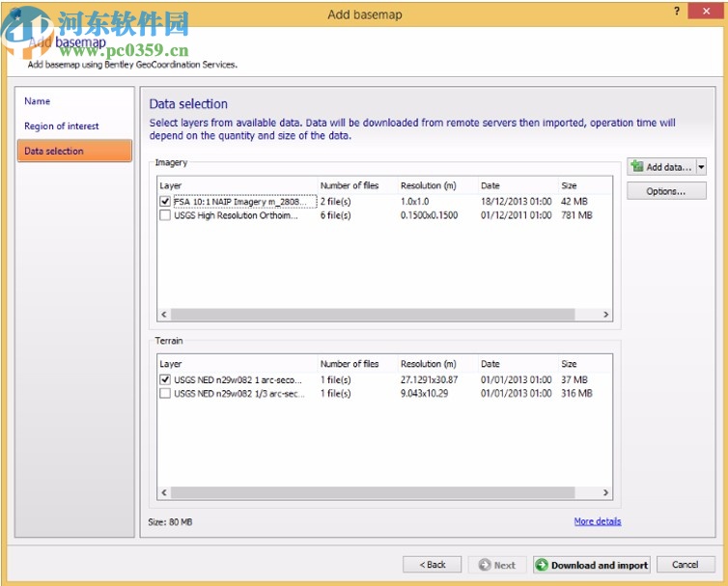Start Download and import
This screenshot has height=586, width=728.
click(592, 565)
